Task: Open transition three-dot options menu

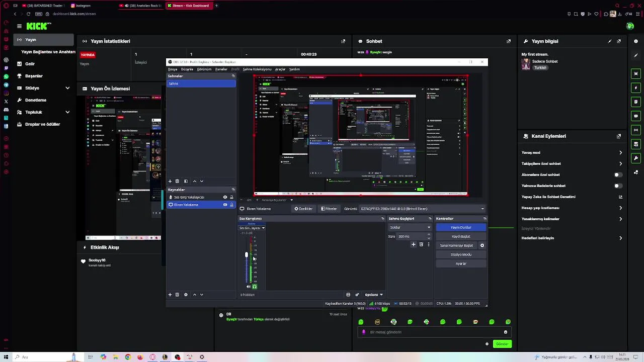Action: (429, 244)
